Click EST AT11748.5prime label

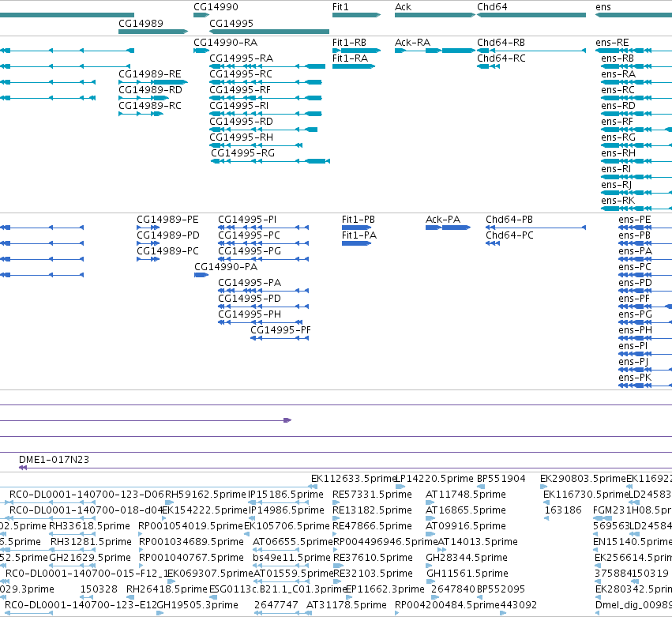465,495
